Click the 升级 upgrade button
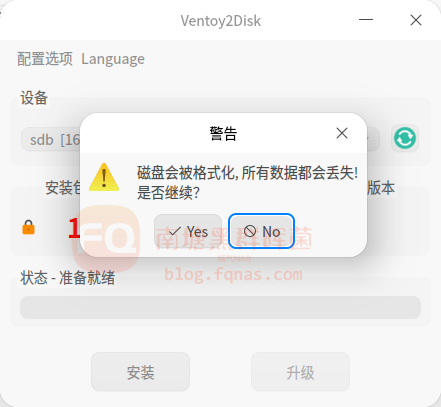The width and height of the screenshot is (441, 407). point(300,372)
